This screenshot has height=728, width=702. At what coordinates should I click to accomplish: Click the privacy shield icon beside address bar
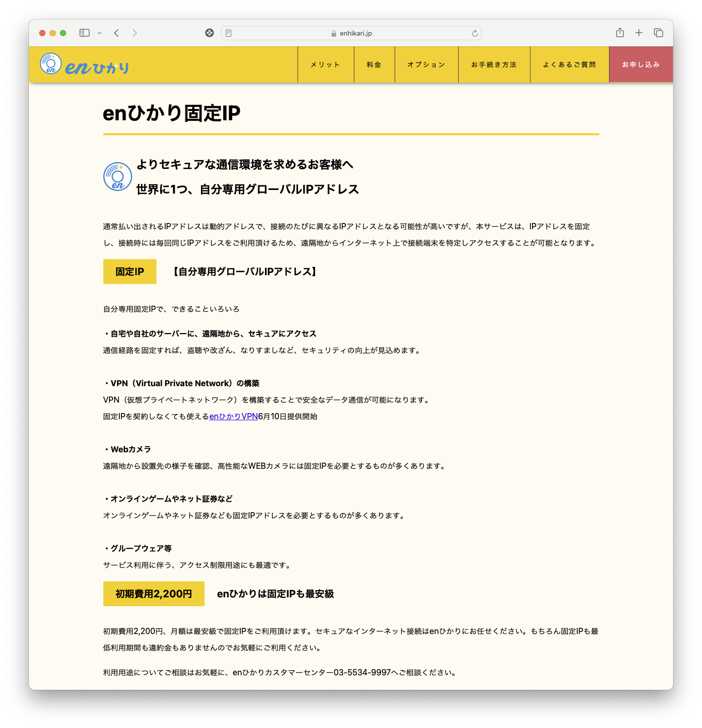(x=209, y=33)
